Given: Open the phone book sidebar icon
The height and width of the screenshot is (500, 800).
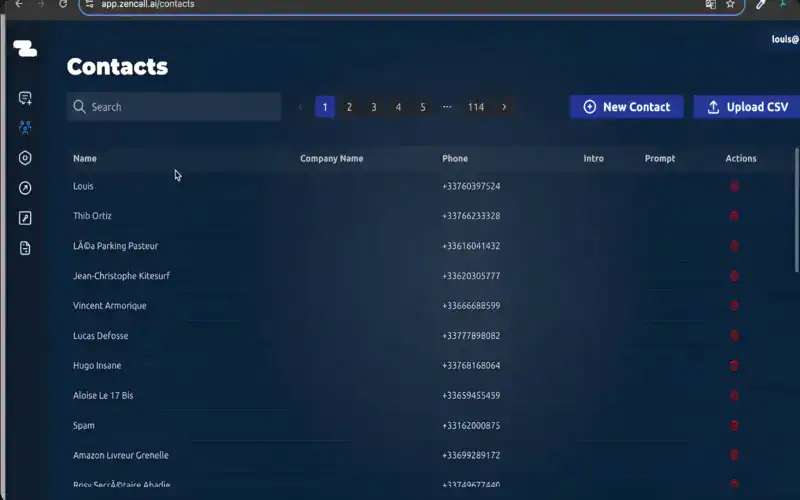Looking at the screenshot, I should coord(25,218).
